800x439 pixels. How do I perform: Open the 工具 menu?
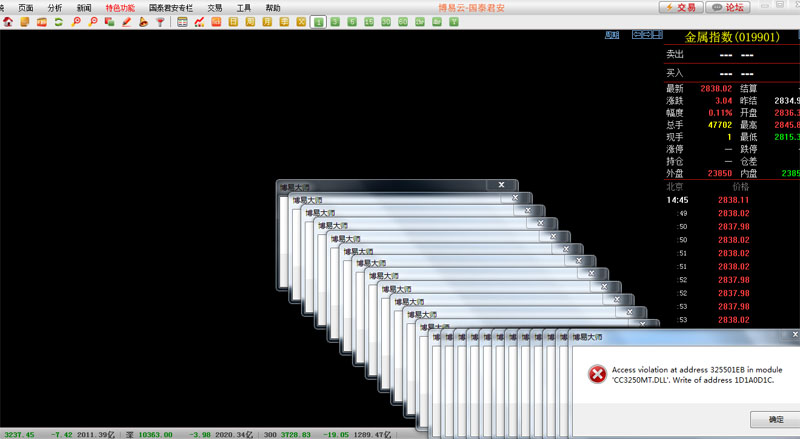tap(244, 8)
